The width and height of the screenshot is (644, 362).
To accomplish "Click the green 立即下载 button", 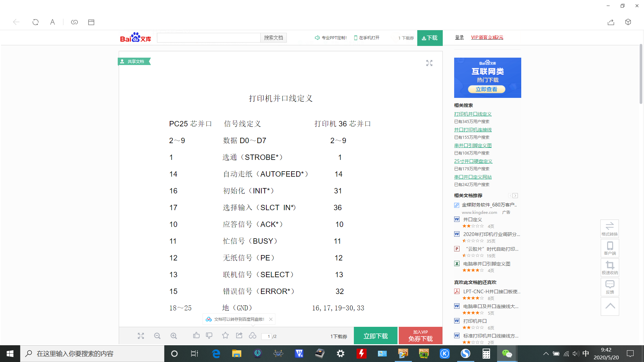I will (x=376, y=336).
